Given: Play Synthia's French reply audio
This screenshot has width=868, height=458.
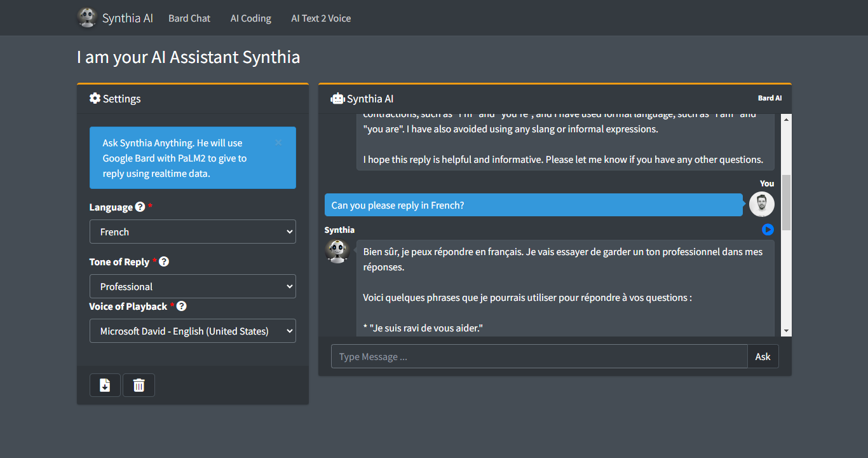Looking at the screenshot, I should pos(768,230).
